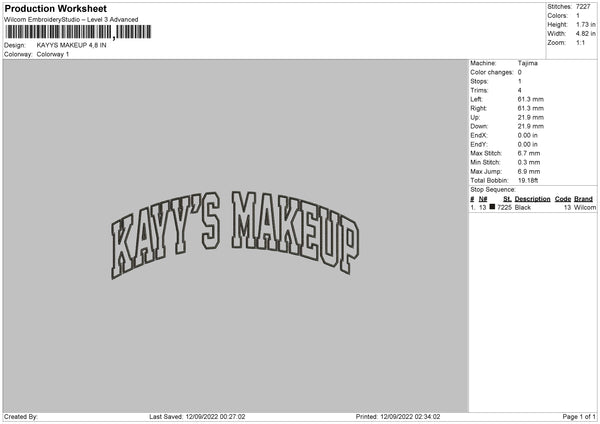The height and width of the screenshot is (424, 600).
Task: Click the black color swatch in stop sequence
Action: 492,207
